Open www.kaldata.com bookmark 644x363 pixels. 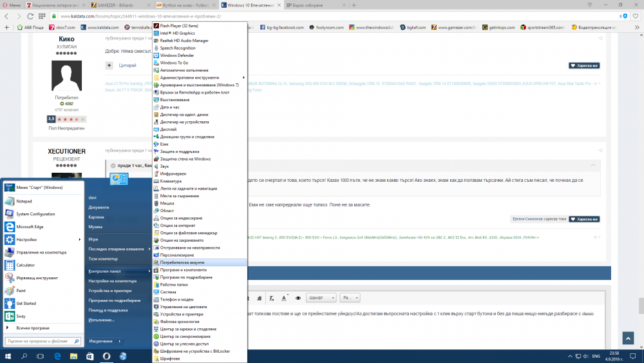(x=100, y=28)
